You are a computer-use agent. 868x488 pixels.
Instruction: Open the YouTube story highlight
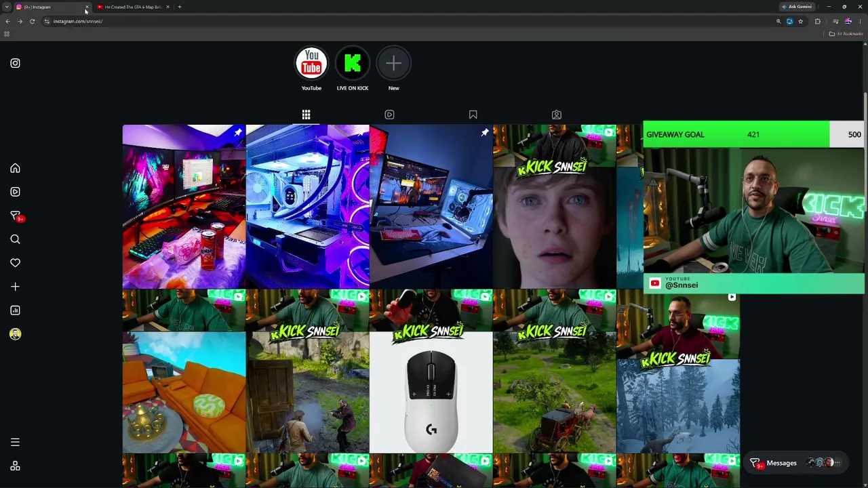coord(311,64)
